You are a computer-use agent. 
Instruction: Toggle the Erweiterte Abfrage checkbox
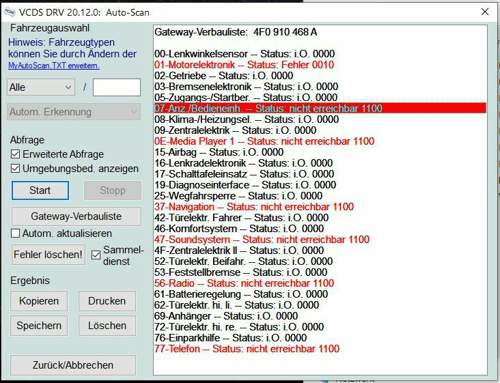click(x=15, y=154)
